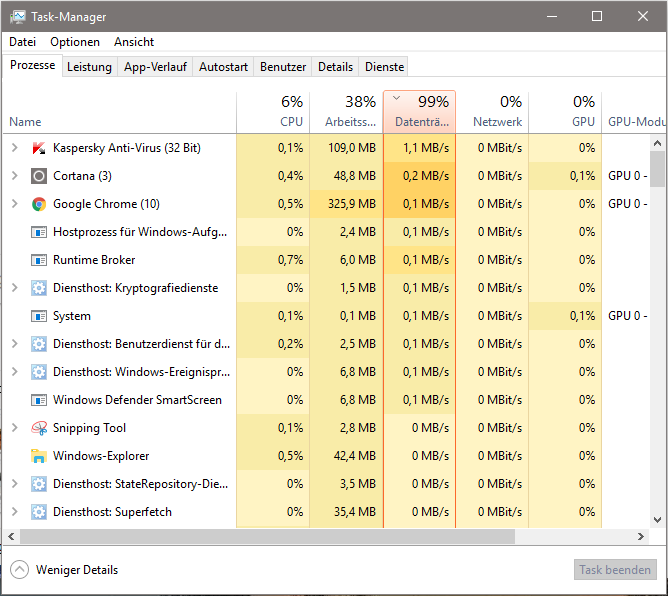Click the 325,9 MB memory value
The width and height of the screenshot is (668, 596).
coord(351,204)
